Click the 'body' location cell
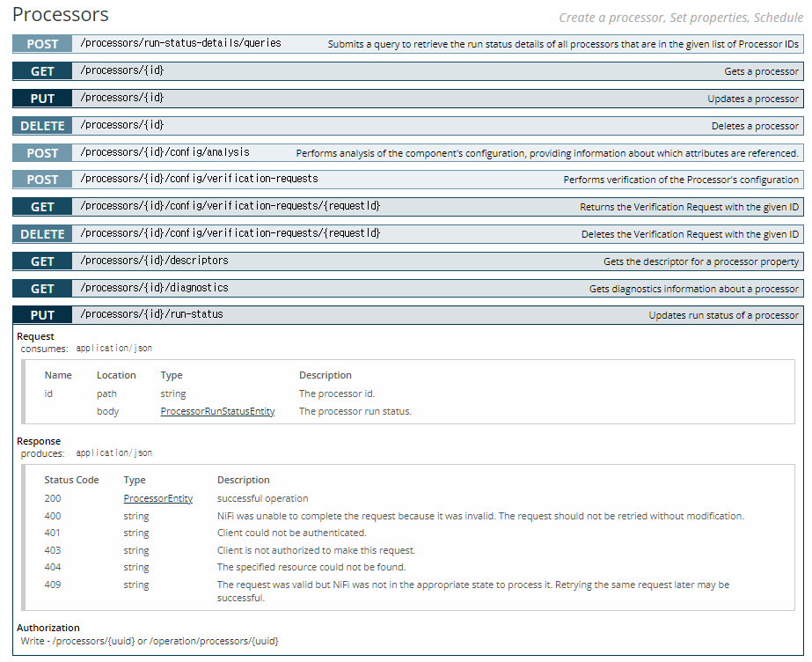This screenshot has width=812, height=662. click(x=107, y=411)
